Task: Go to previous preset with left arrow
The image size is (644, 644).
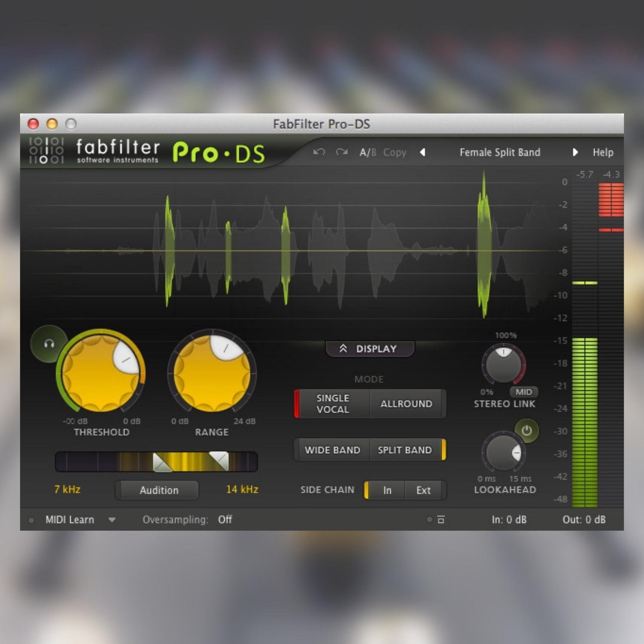Action: tap(422, 152)
